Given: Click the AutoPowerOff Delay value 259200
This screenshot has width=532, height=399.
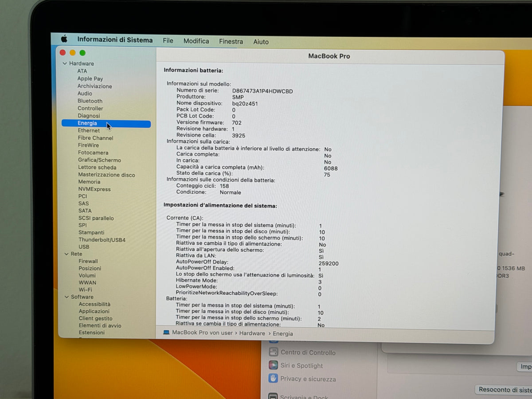Looking at the screenshot, I should point(329,263).
